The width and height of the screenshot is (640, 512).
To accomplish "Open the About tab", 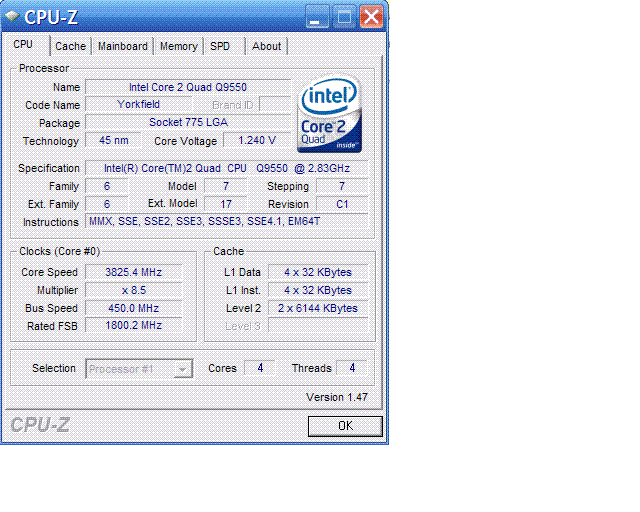I will tap(267, 46).
